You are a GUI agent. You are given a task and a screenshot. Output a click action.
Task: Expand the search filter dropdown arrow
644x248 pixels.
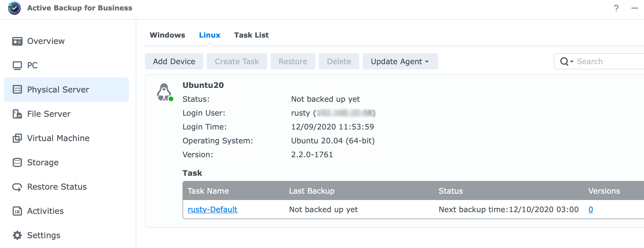coord(572,62)
